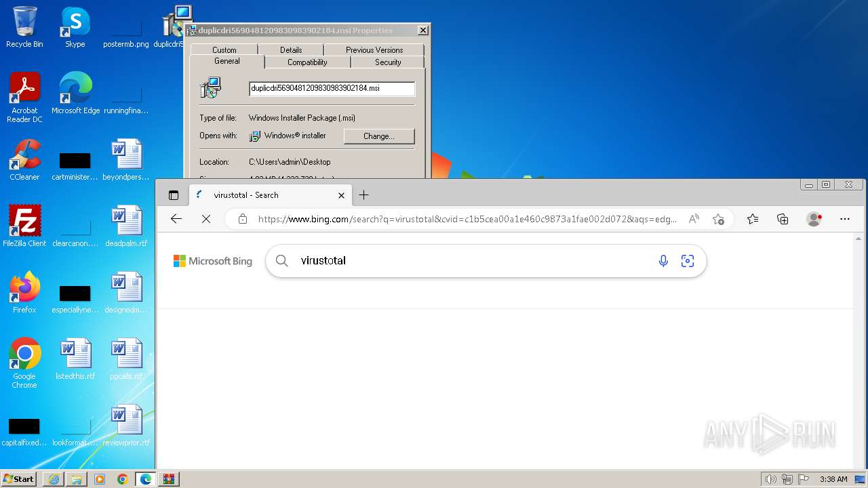Launch the CCleaner desktop shortcut

pos(24,160)
